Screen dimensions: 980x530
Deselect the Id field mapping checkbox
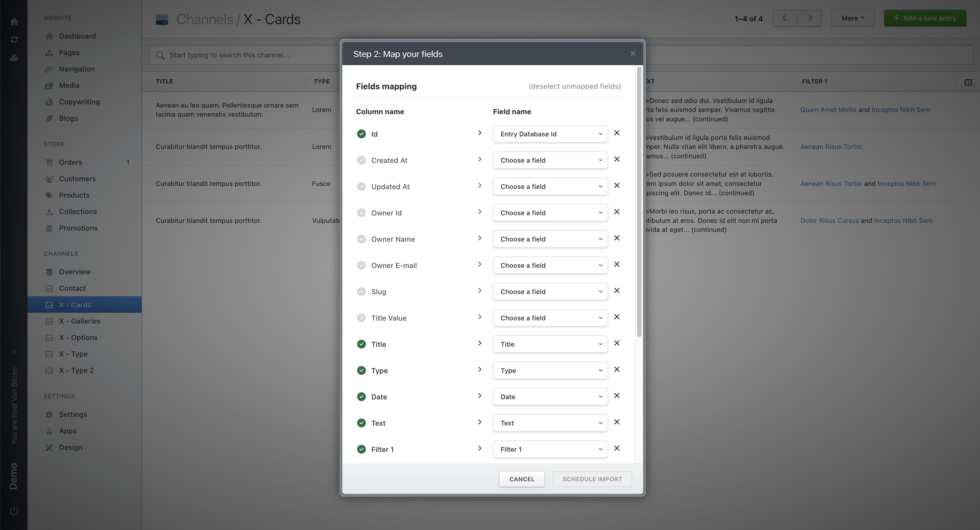click(x=361, y=134)
